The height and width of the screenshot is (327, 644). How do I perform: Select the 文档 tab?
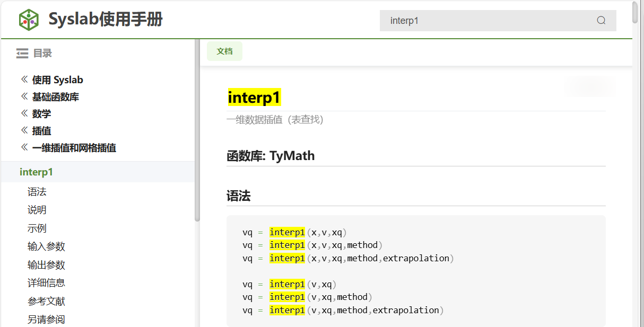pyautogui.click(x=224, y=51)
